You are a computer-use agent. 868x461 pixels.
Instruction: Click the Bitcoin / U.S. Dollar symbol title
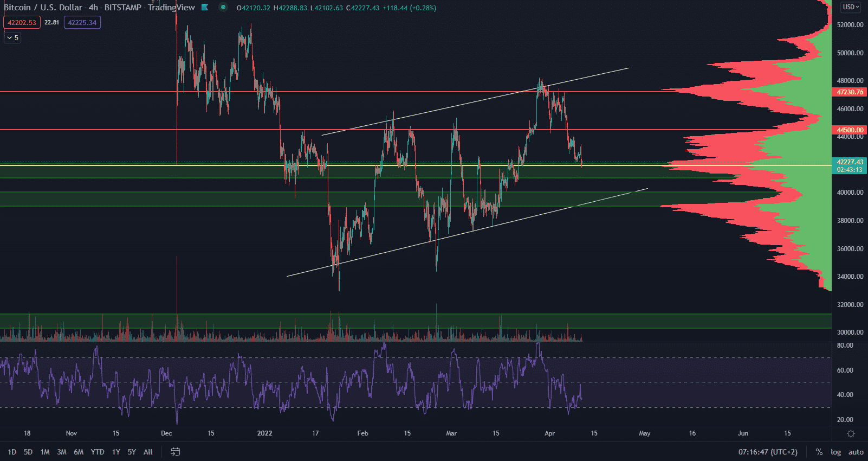(43, 8)
